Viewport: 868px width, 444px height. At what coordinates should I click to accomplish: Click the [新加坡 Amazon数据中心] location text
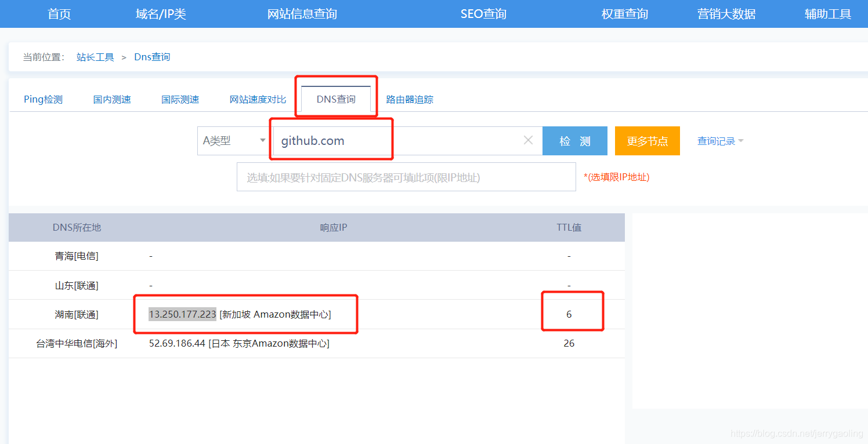[x=275, y=314]
